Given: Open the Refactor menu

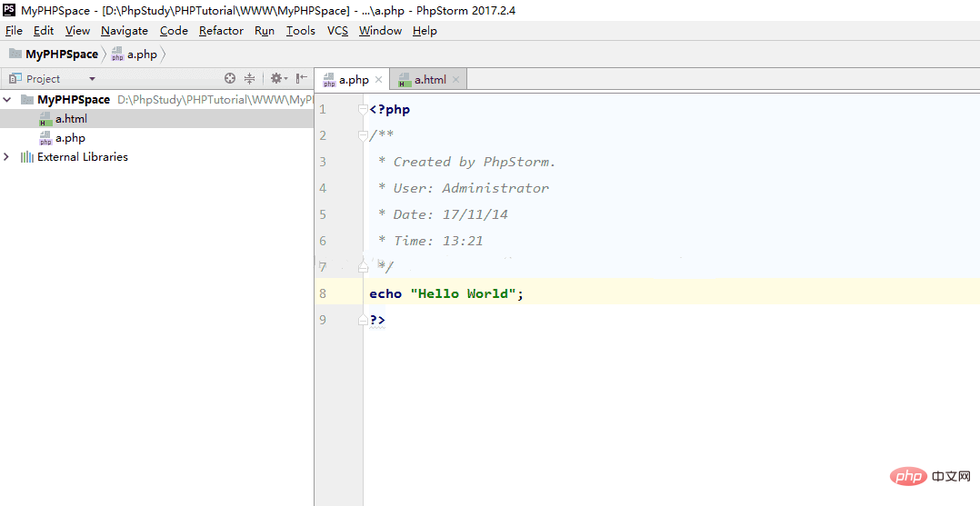Looking at the screenshot, I should [x=221, y=31].
